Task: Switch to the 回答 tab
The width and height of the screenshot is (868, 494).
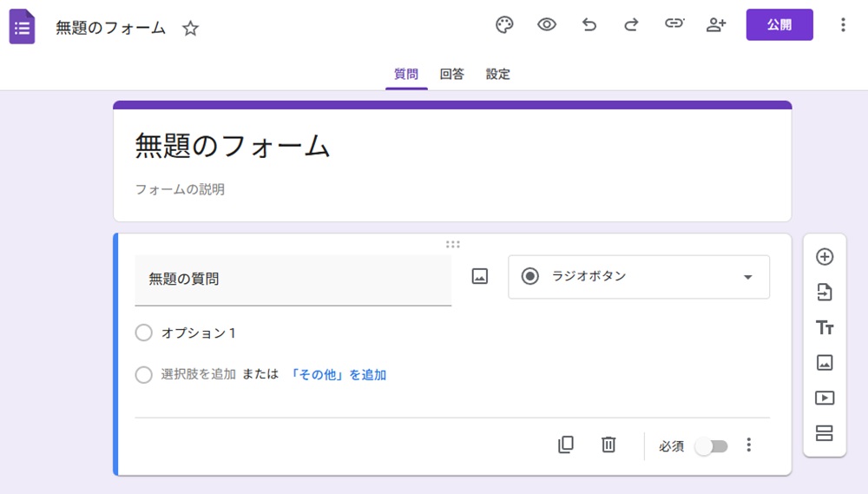Action: point(451,75)
